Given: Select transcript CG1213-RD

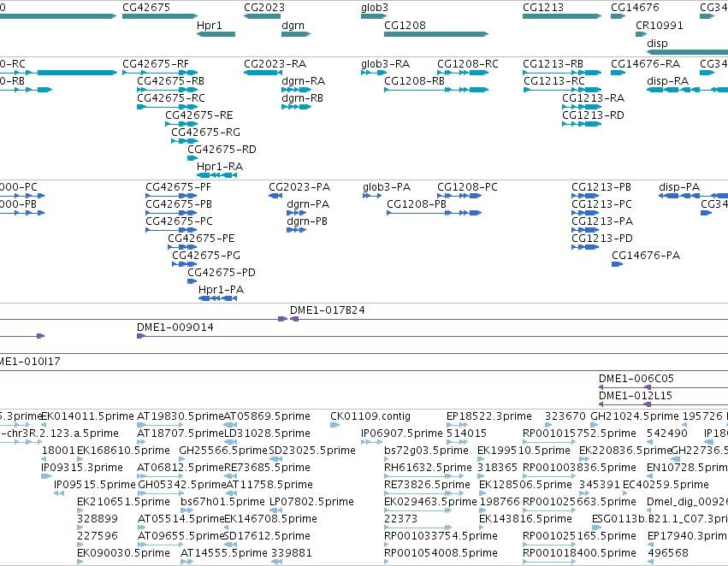Looking at the screenshot, I should [x=582, y=124].
